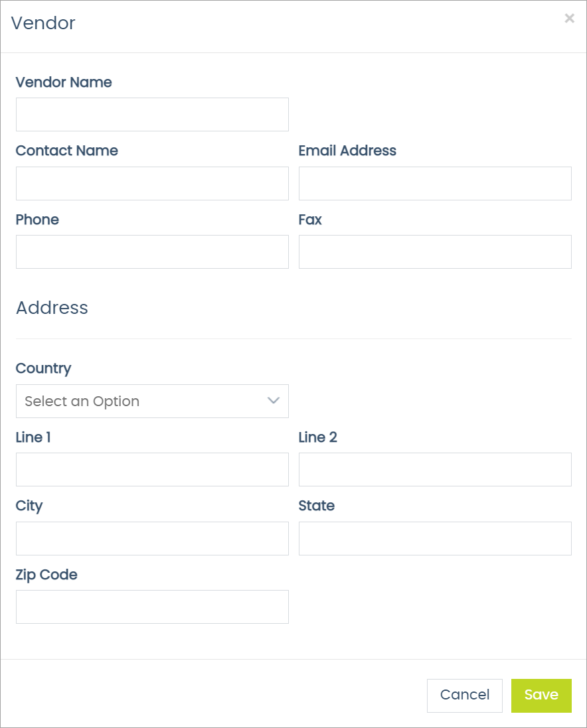Focus the Phone number field

click(x=152, y=252)
